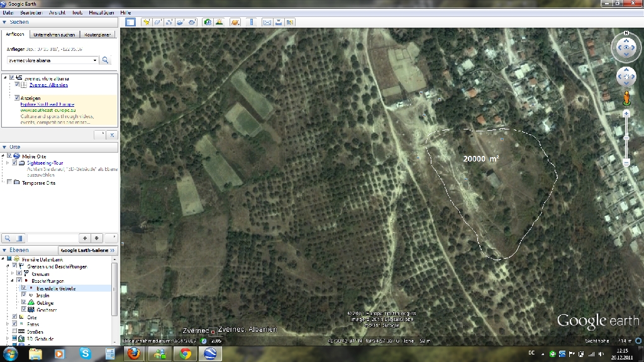The image size is (644, 362).
Task: Collapse the Ebenen panel
Action: click(4, 250)
